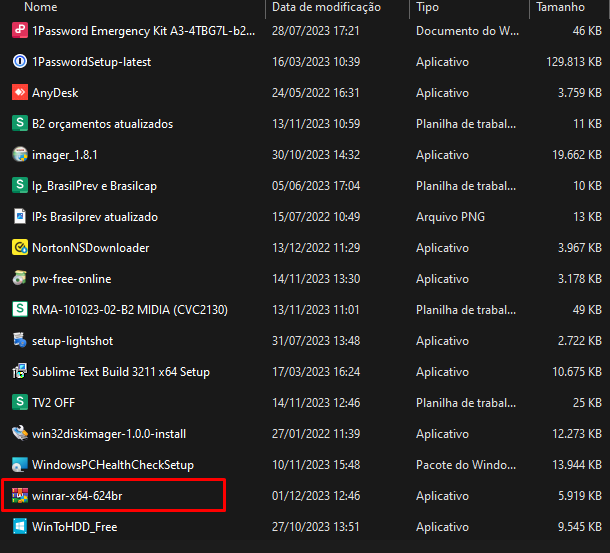Screen dimensions: 610x553
Task: Select RMA-101023-02-B2 MIDIA (CVC2130) file name
Action: [130, 310]
